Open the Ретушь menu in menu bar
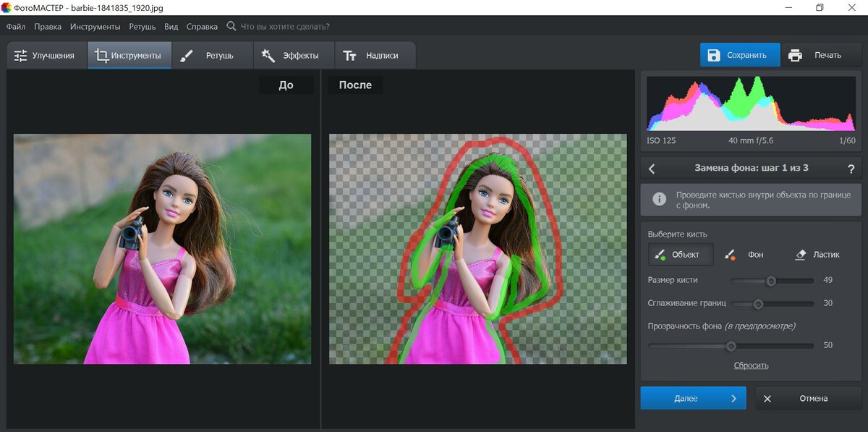This screenshot has width=868, height=432. pyautogui.click(x=142, y=26)
